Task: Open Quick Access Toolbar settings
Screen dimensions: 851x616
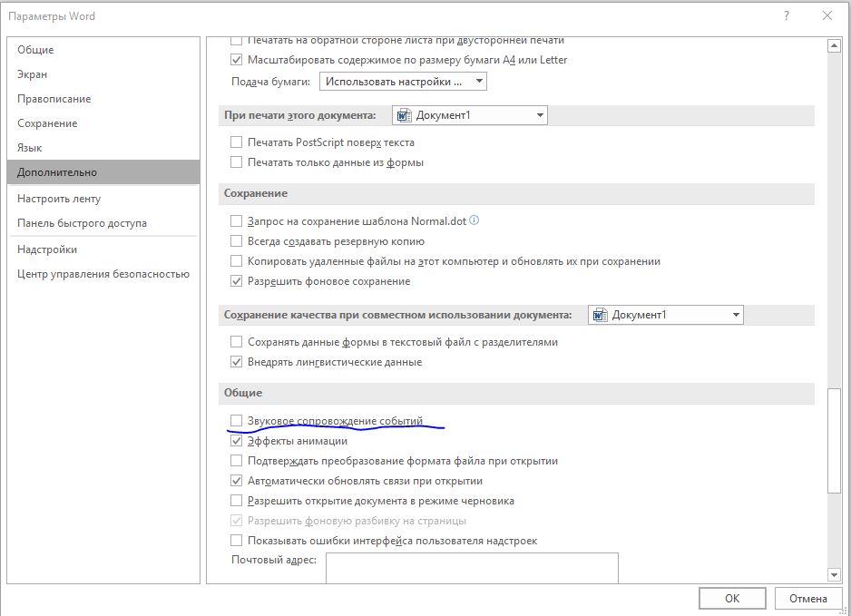Action: tap(103, 223)
